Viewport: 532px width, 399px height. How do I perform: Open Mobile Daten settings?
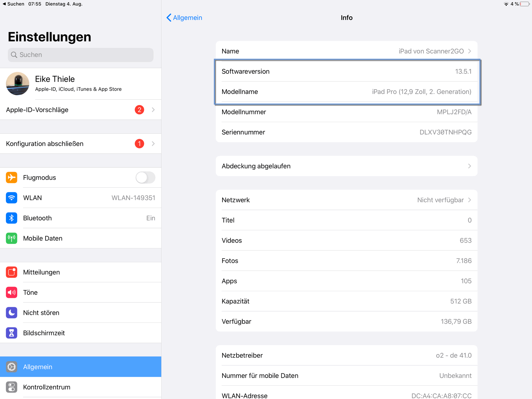tap(80, 238)
